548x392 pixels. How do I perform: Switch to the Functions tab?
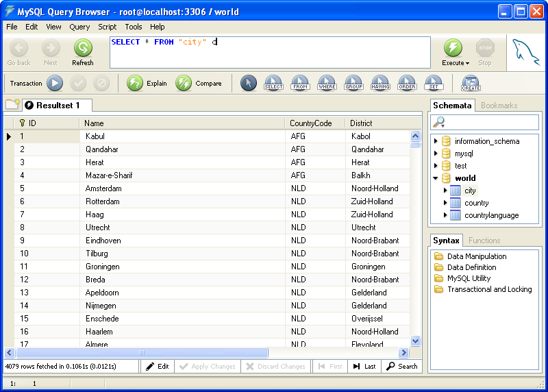click(484, 241)
